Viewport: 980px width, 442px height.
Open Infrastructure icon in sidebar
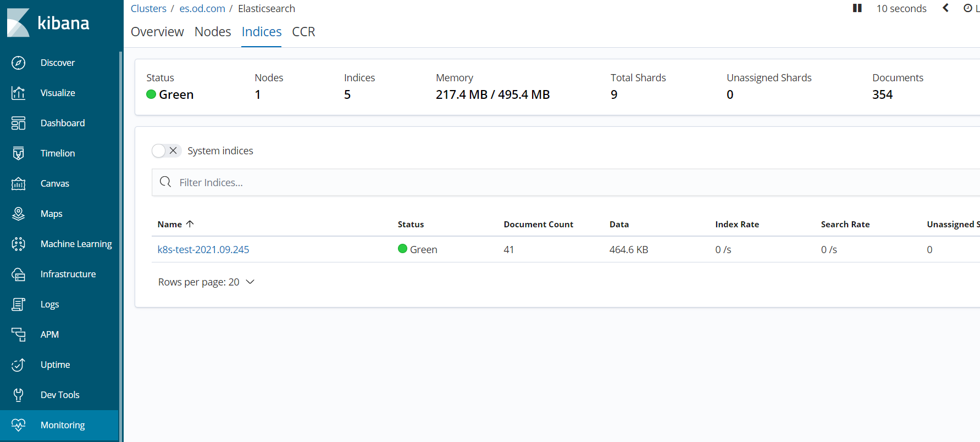(x=18, y=274)
